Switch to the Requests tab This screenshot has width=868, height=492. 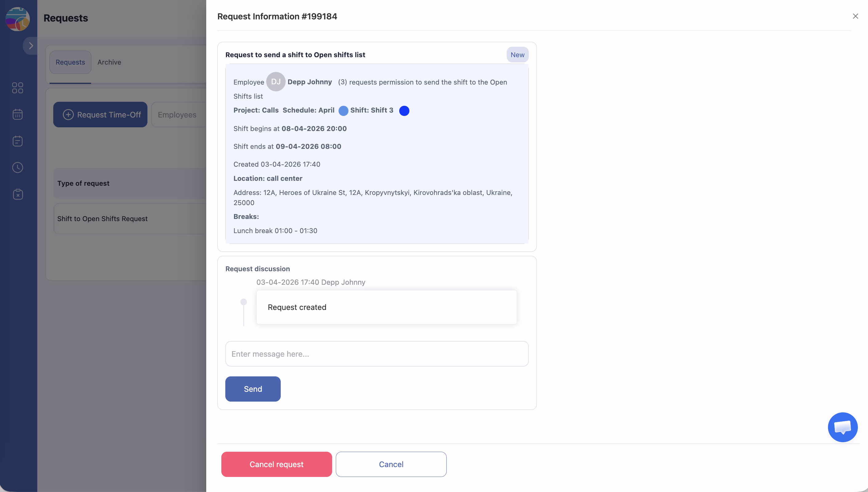[70, 62]
